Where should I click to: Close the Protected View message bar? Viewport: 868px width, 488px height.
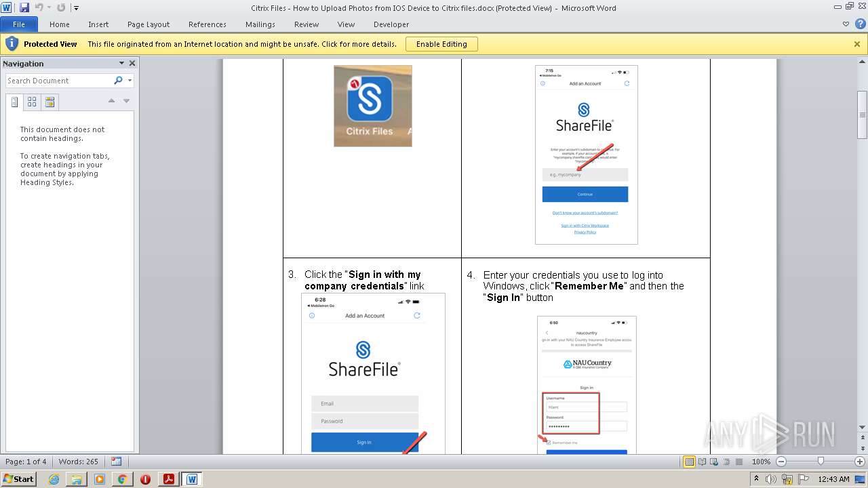[857, 44]
